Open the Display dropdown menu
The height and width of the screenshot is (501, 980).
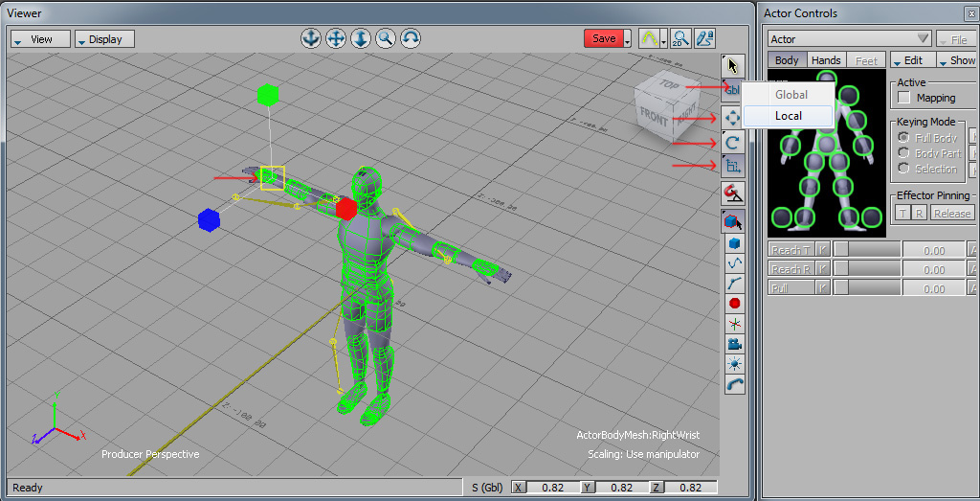click(104, 39)
